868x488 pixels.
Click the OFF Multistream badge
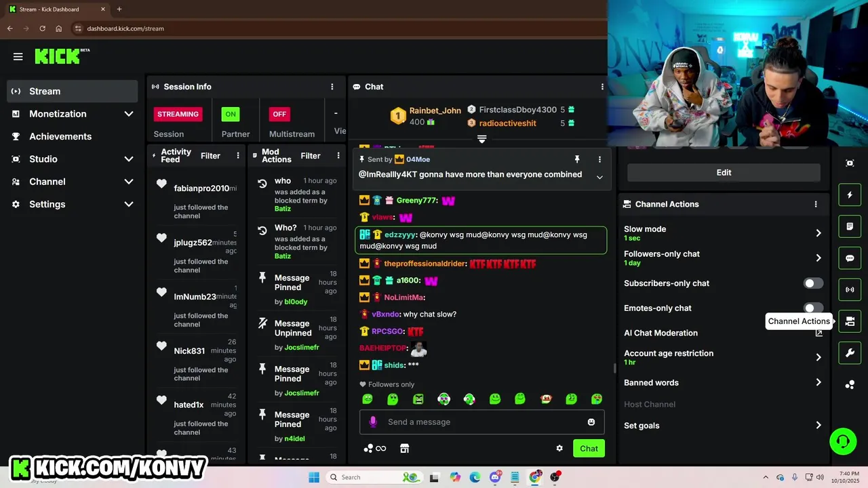[x=279, y=114]
